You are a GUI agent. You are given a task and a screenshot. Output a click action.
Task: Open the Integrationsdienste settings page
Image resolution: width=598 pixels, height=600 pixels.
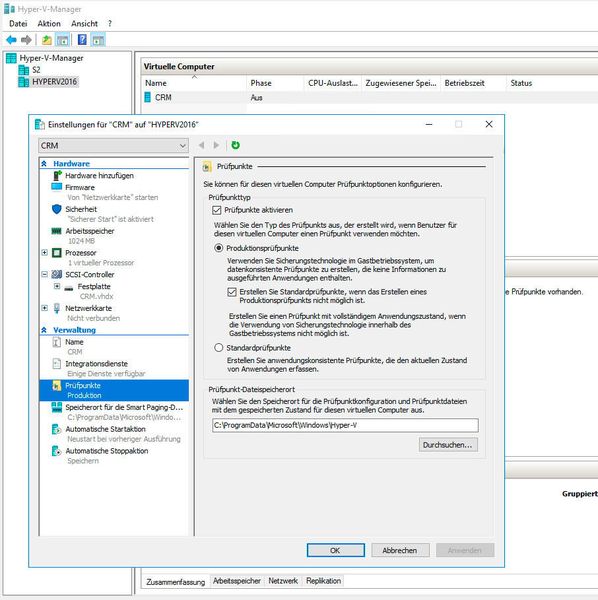pyautogui.click(x=96, y=364)
